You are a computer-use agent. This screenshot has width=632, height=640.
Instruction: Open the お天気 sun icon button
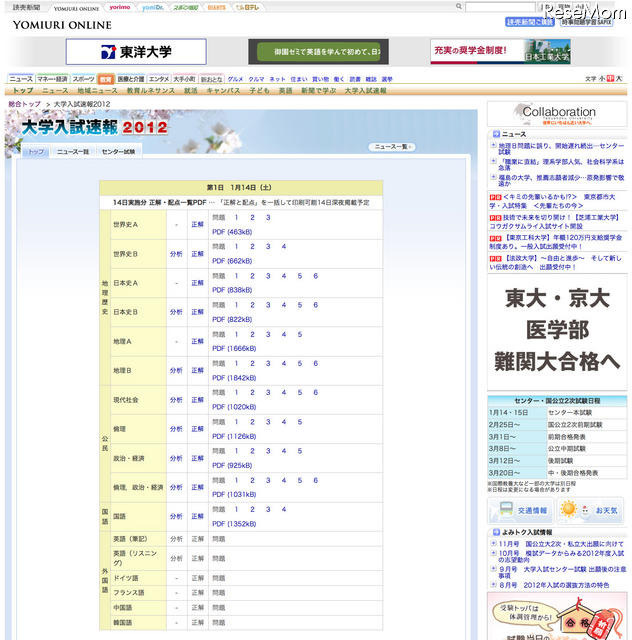590,510
